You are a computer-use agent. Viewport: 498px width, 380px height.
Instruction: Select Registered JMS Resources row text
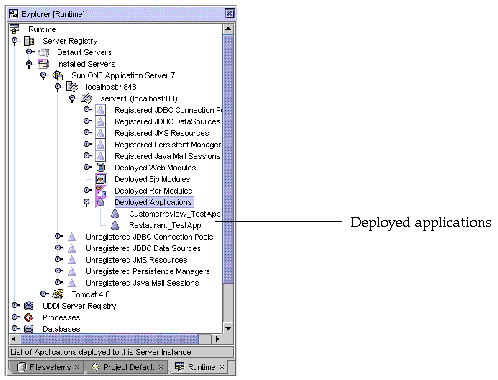162,133
